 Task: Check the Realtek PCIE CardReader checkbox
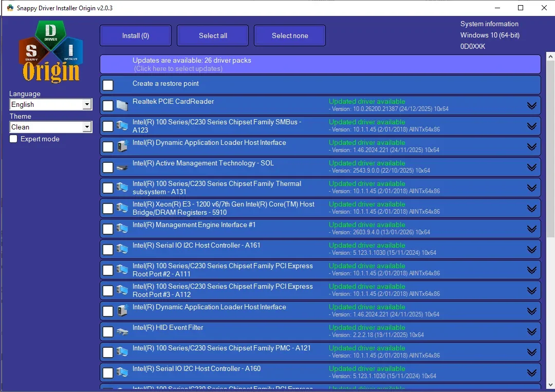point(108,105)
